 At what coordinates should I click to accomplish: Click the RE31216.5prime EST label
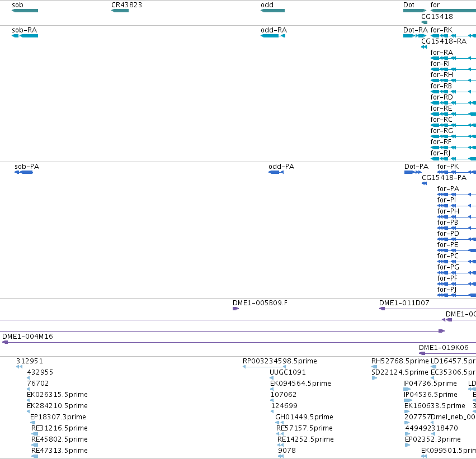coord(59,428)
